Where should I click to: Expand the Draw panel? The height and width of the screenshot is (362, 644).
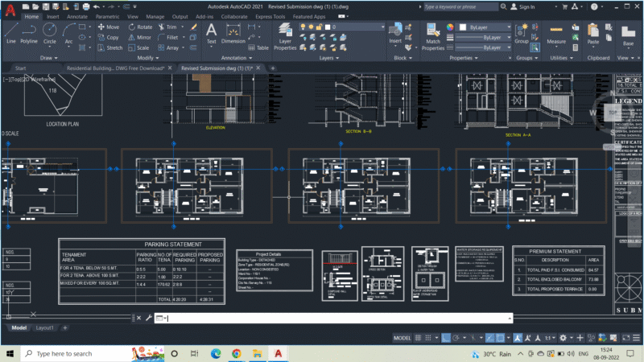tap(48, 58)
